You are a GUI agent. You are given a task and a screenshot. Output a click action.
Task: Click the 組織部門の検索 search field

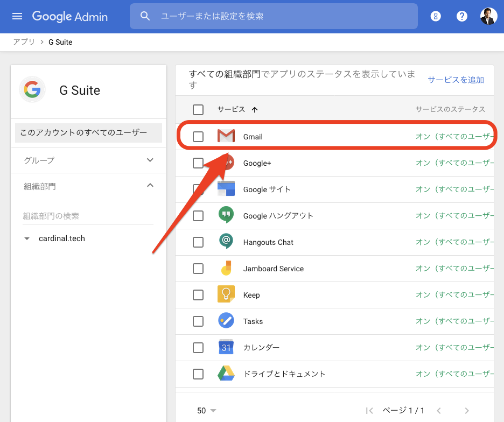(88, 216)
